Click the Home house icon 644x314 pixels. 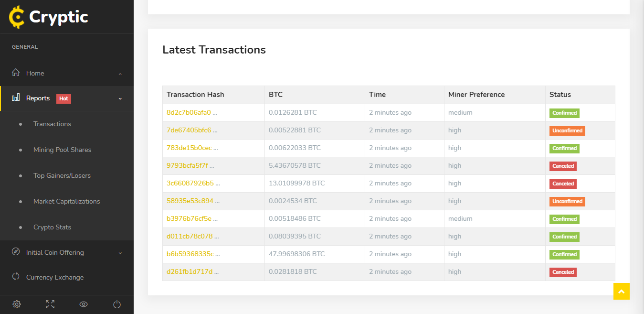click(x=16, y=73)
